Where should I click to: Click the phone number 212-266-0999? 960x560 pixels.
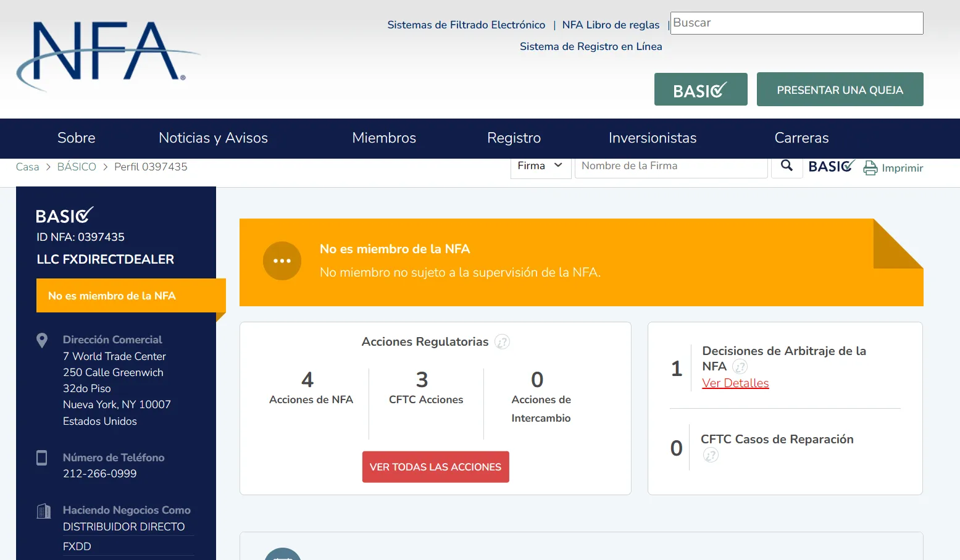pyautogui.click(x=99, y=474)
